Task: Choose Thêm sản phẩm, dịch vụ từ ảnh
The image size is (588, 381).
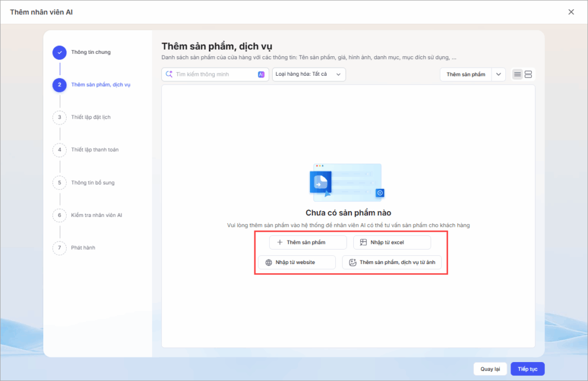Action: click(x=392, y=263)
